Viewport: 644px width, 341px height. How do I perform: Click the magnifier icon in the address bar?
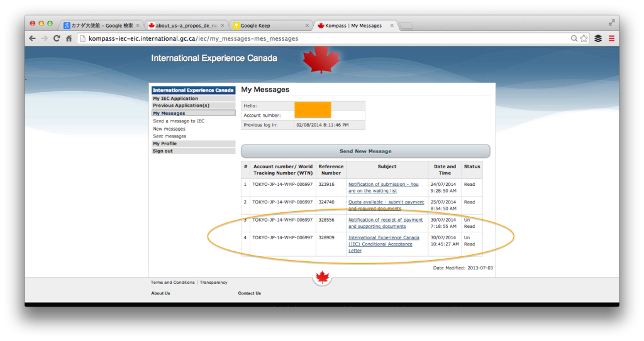pyautogui.click(x=574, y=38)
